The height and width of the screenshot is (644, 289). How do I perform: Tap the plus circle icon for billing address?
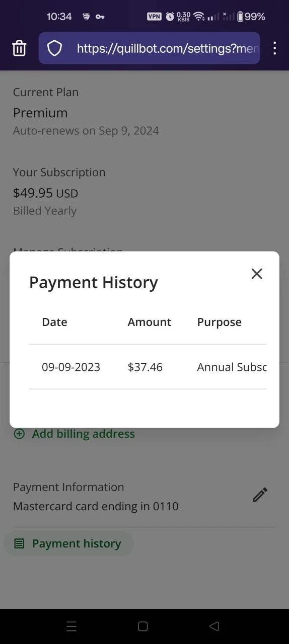(19, 434)
